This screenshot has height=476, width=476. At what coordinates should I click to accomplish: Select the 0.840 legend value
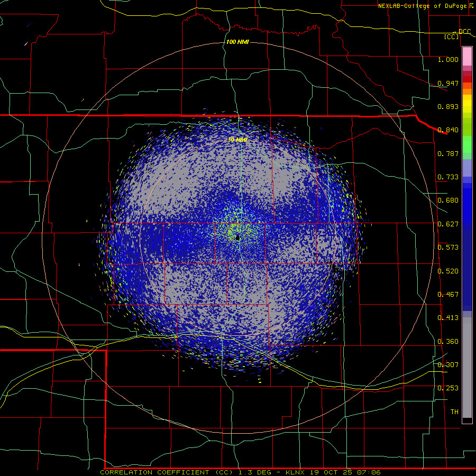point(448,130)
